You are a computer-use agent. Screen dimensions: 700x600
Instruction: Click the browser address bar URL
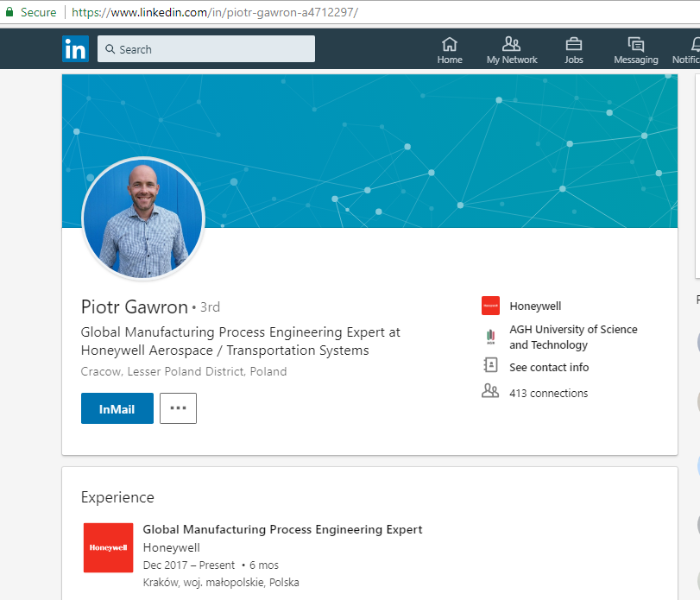(215, 12)
